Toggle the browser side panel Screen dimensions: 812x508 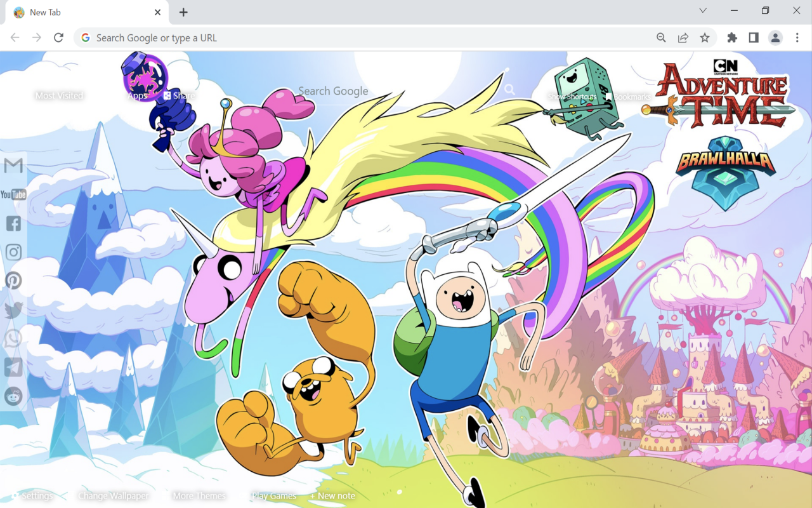(x=754, y=38)
